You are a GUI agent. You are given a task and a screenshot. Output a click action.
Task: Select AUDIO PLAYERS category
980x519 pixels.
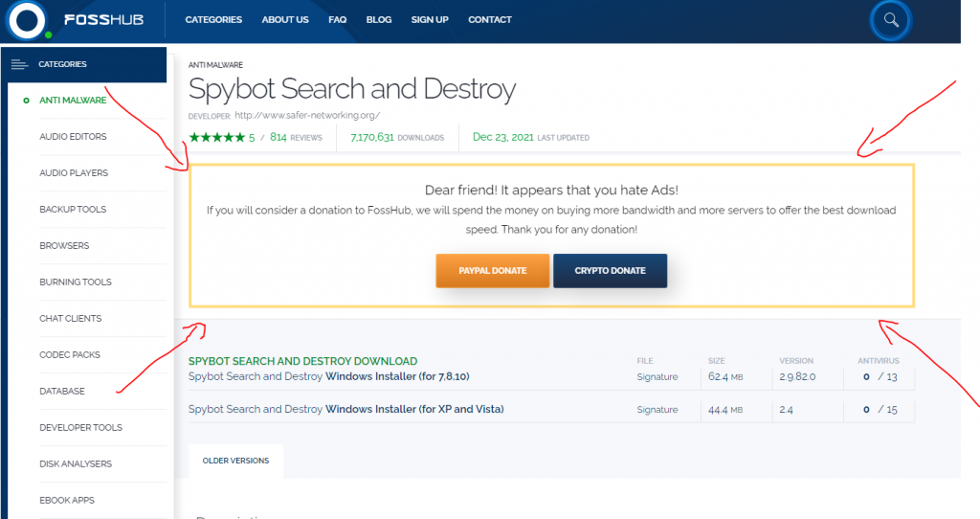coord(74,172)
